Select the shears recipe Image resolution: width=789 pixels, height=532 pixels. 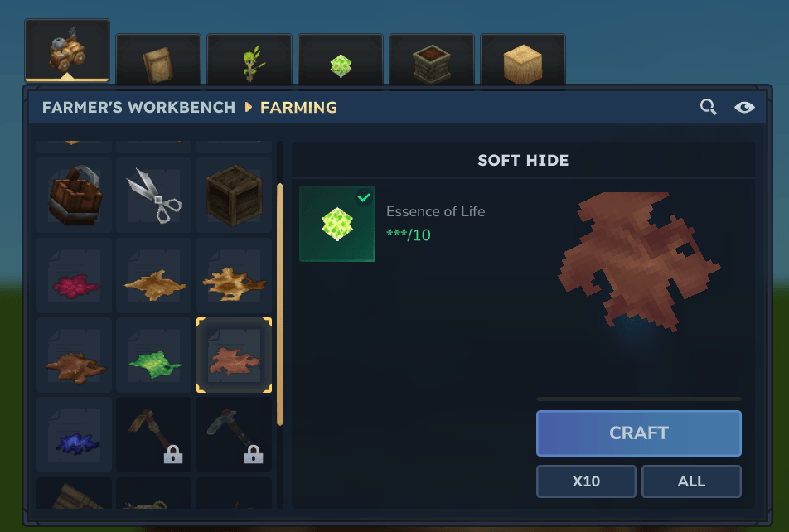[154, 195]
